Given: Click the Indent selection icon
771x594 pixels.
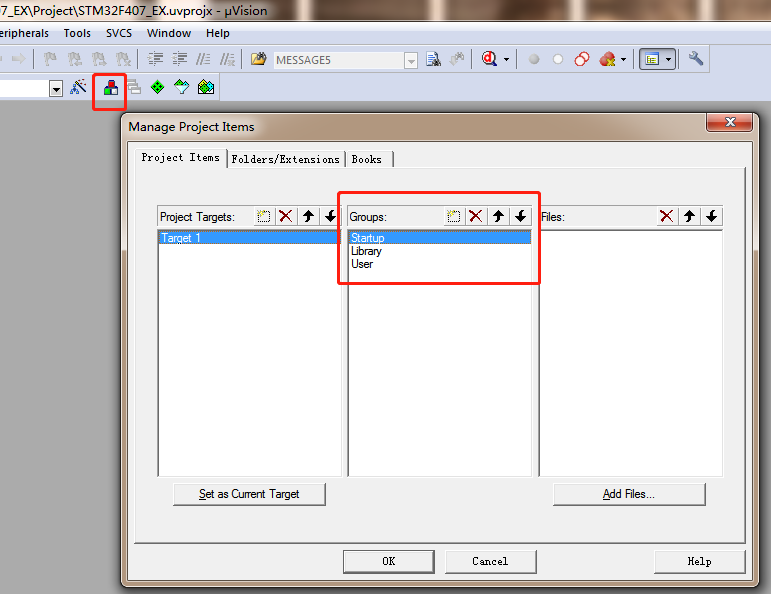Looking at the screenshot, I should (155, 59).
